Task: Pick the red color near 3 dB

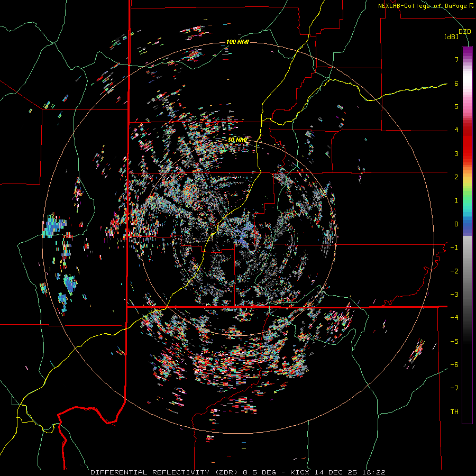Action: pos(467,152)
